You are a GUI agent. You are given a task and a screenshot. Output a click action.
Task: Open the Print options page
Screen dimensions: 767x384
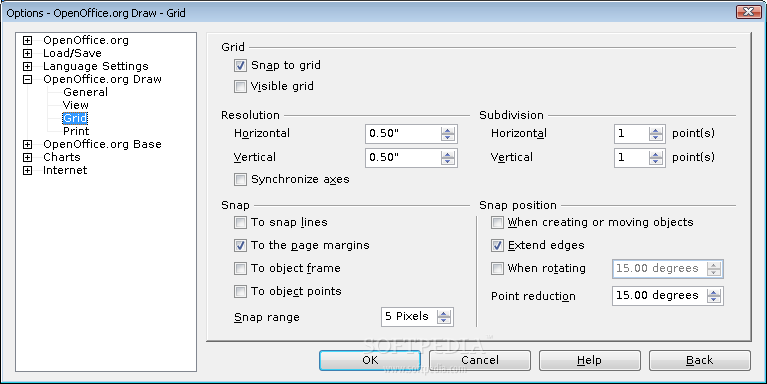(76, 131)
